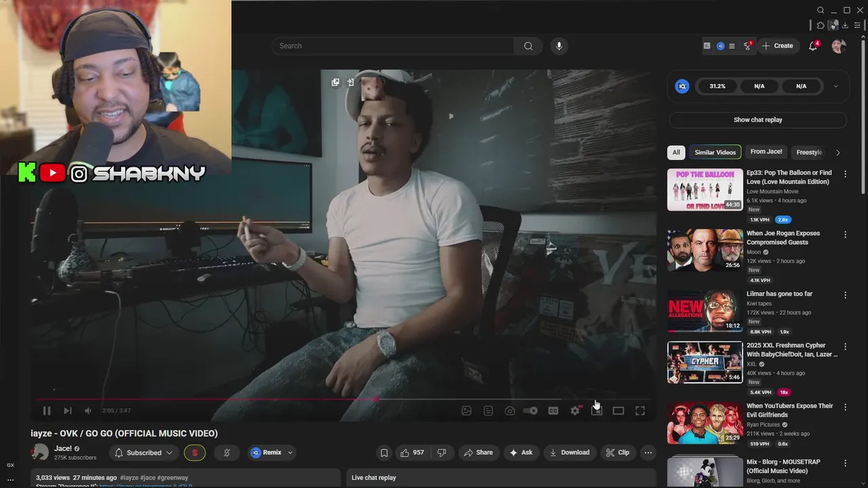Skip to next video in player
868x488 pixels.
tap(68, 411)
